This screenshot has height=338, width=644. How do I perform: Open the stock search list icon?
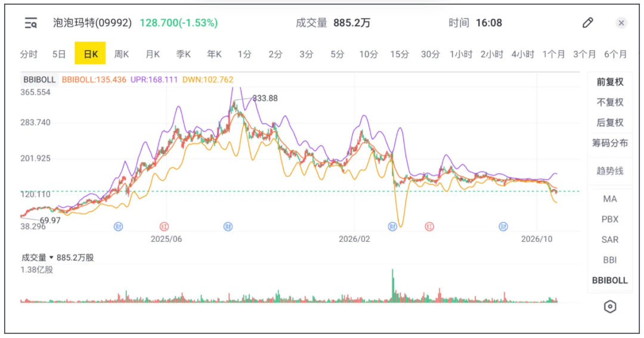[31, 23]
